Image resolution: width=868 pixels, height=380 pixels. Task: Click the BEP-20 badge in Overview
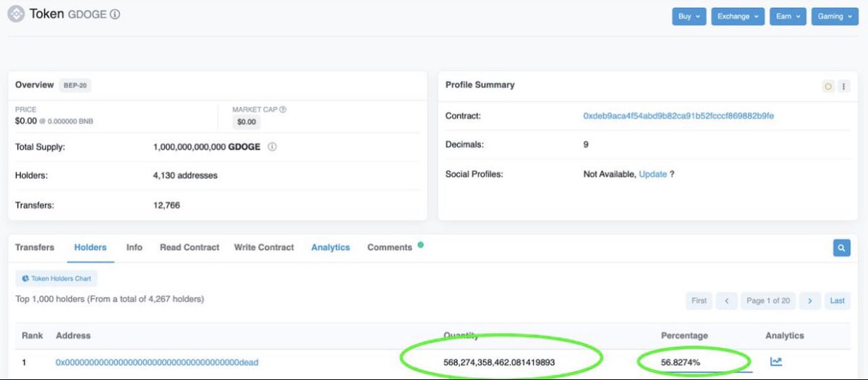coord(75,85)
